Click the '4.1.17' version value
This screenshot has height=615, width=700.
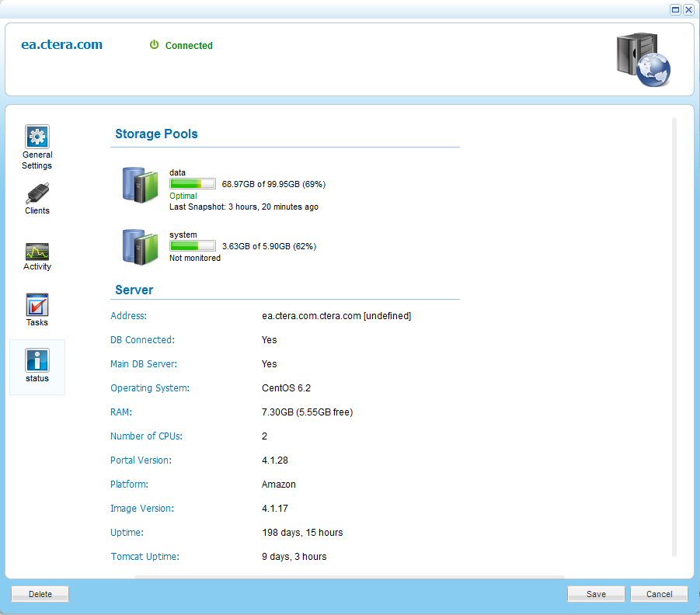pyautogui.click(x=274, y=509)
